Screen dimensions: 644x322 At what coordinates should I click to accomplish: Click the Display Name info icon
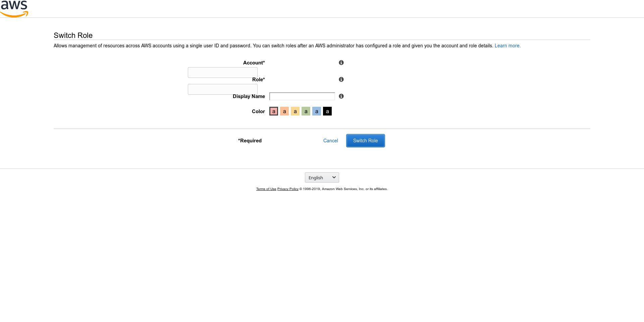click(341, 96)
